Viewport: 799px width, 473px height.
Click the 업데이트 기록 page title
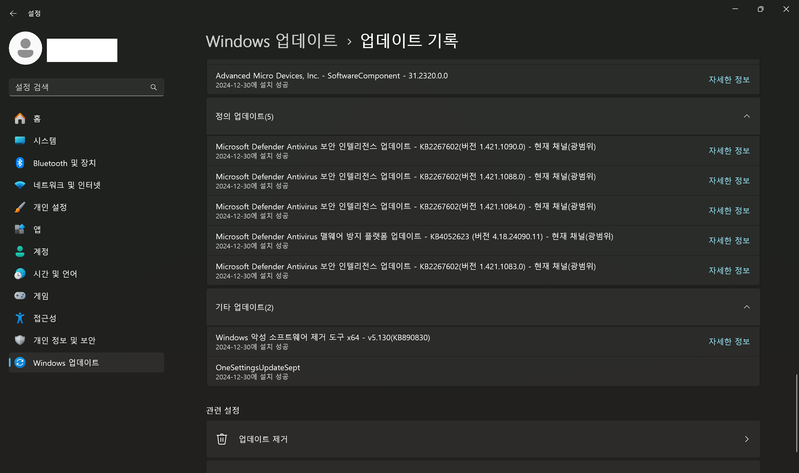[409, 41]
